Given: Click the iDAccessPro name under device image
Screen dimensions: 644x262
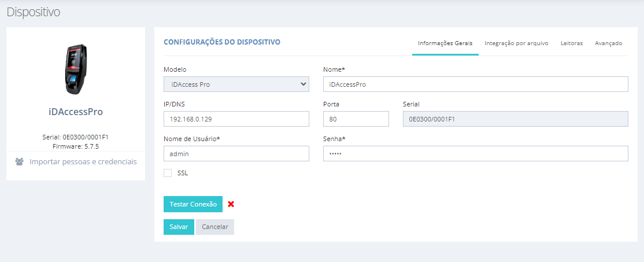Looking at the screenshot, I should coord(76,112).
